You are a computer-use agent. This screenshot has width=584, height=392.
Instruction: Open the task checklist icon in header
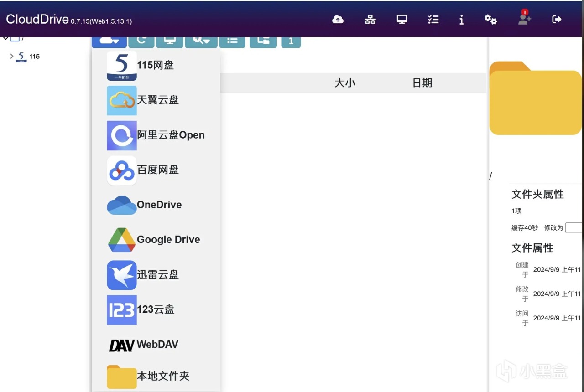click(x=433, y=19)
